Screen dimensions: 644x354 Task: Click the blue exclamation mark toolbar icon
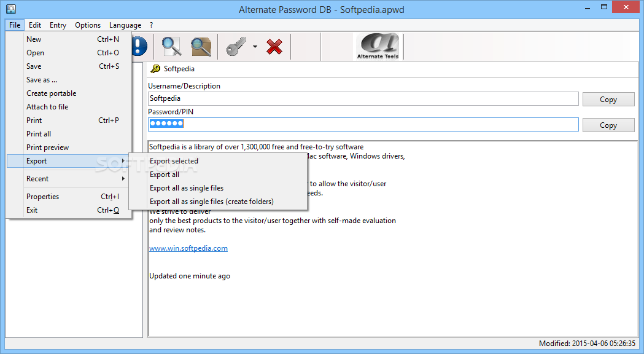tap(139, 46)
